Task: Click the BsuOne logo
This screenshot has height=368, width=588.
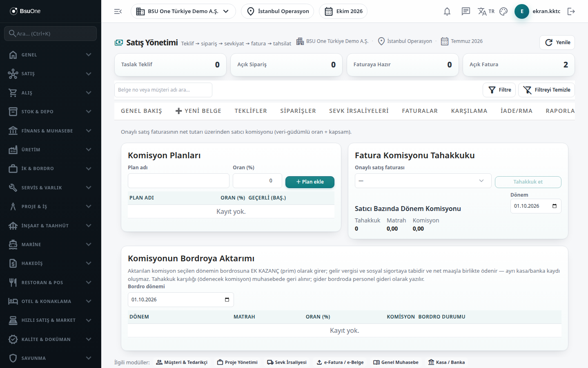Action: (25, 11)
